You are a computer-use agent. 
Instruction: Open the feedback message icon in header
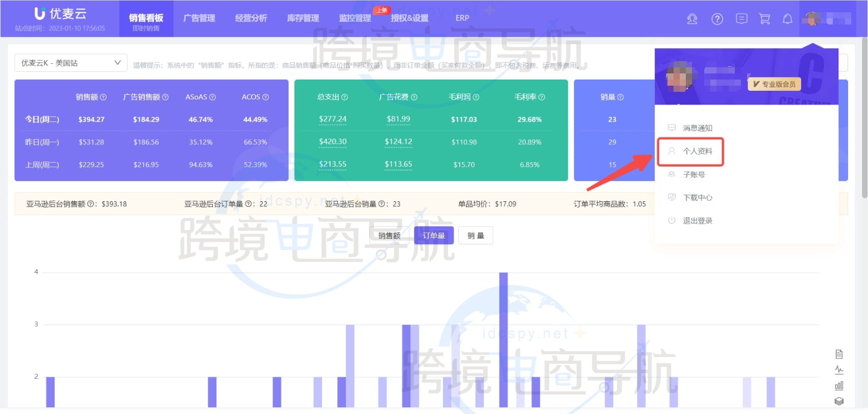(741, 19)
